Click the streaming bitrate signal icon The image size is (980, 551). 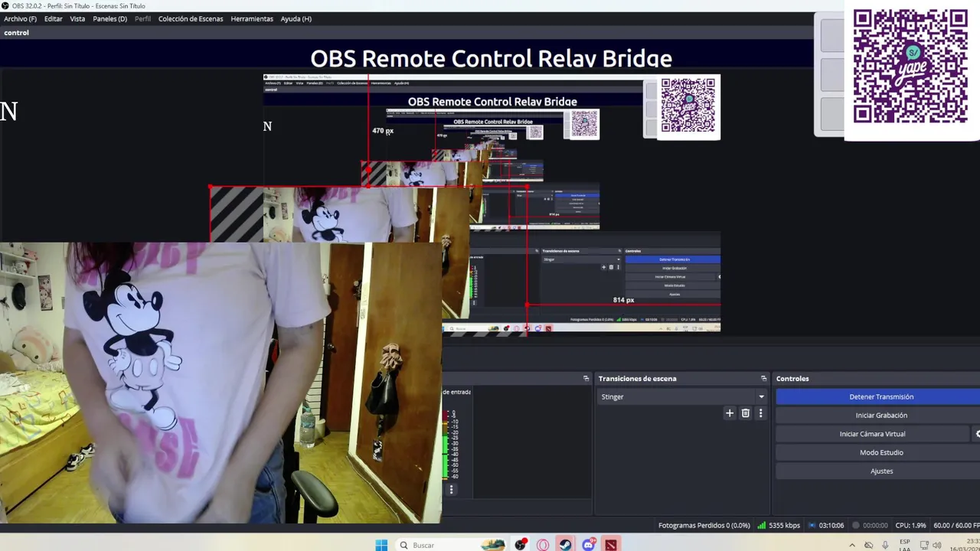(761, 525)
